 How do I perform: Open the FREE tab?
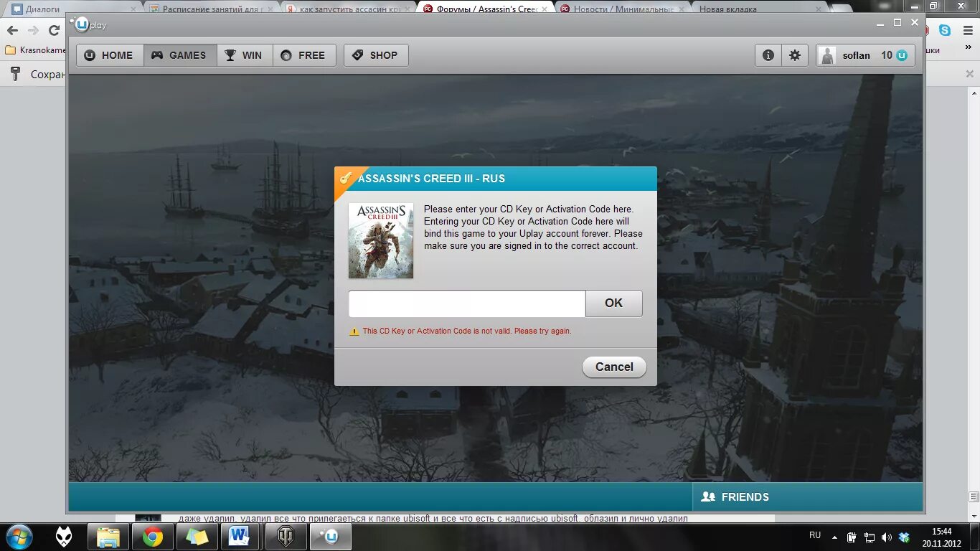(304, 55)
